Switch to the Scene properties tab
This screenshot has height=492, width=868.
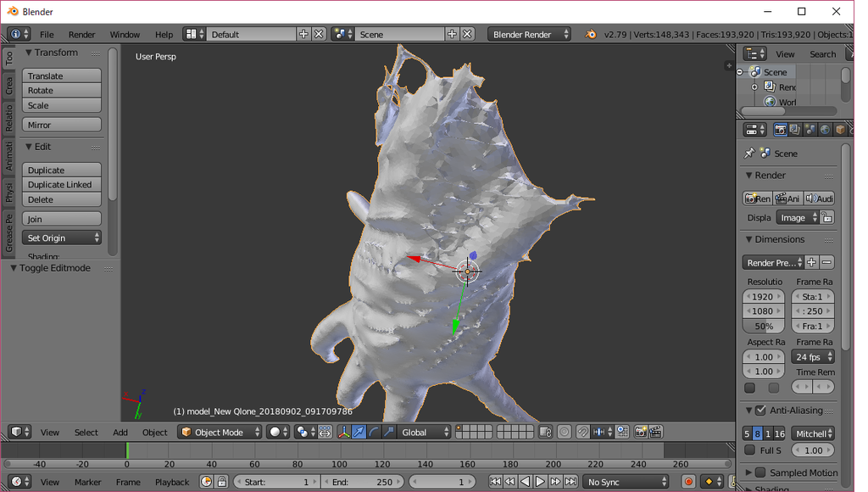[x=810, y=130]
